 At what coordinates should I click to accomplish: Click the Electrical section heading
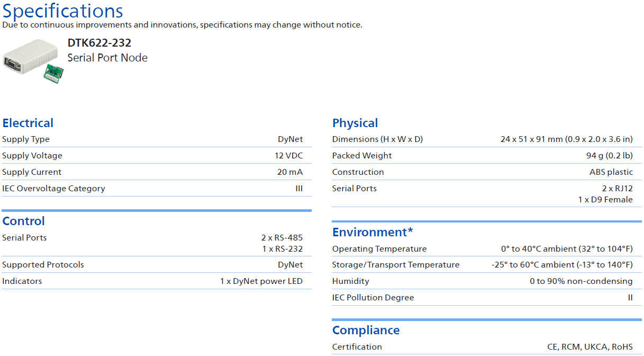tap(28, 123)
